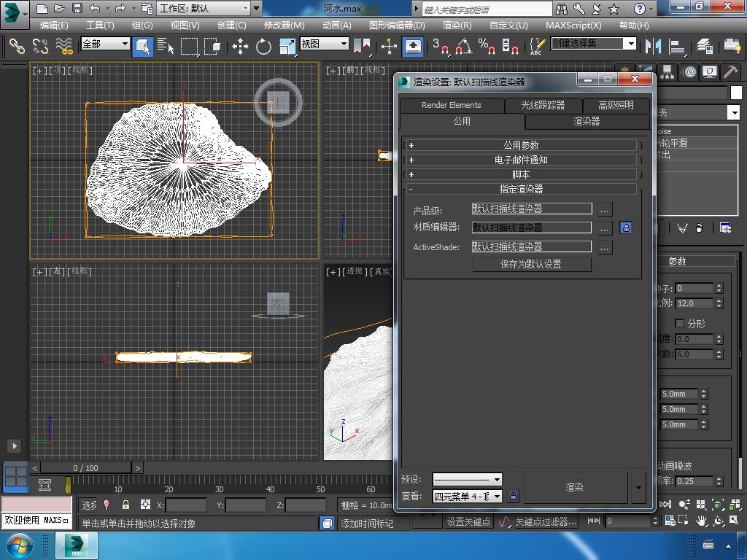
Task: Click the Mirror tool icon
Action: coord(653,46)
